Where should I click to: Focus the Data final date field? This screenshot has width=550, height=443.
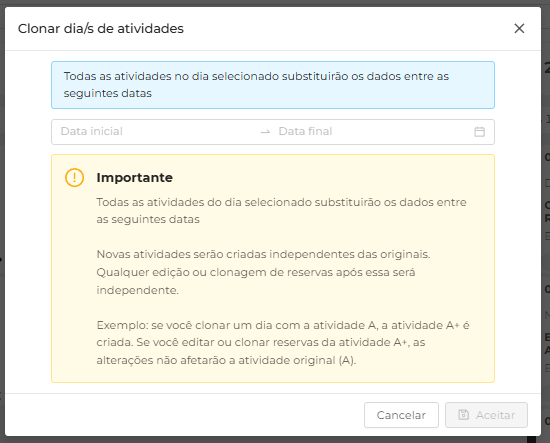pyautogui.click(x=373, y=132)
